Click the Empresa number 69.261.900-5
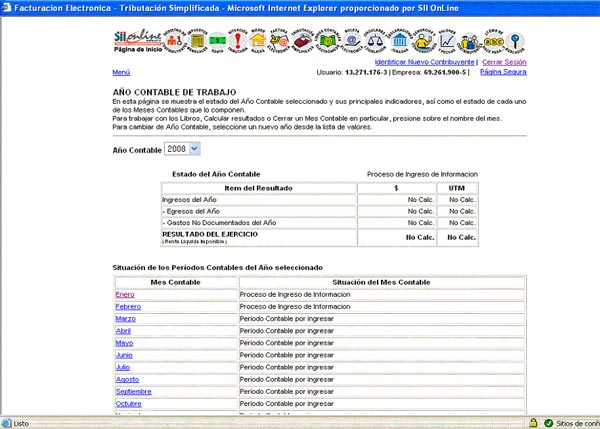Image resolution: width=600 pixels, height=429 pixels. pyautogui.click(x=445, y=72)
